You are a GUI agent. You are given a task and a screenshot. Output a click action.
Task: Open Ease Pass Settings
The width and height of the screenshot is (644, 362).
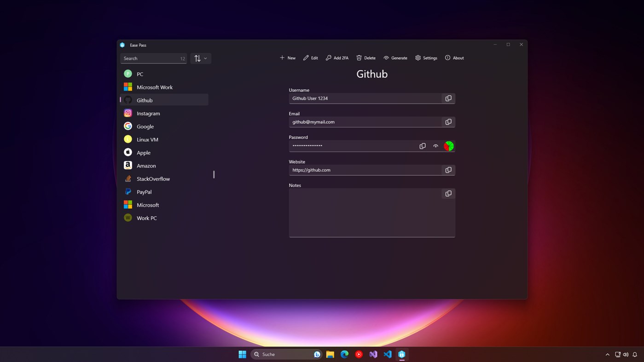tap(426, 58)
